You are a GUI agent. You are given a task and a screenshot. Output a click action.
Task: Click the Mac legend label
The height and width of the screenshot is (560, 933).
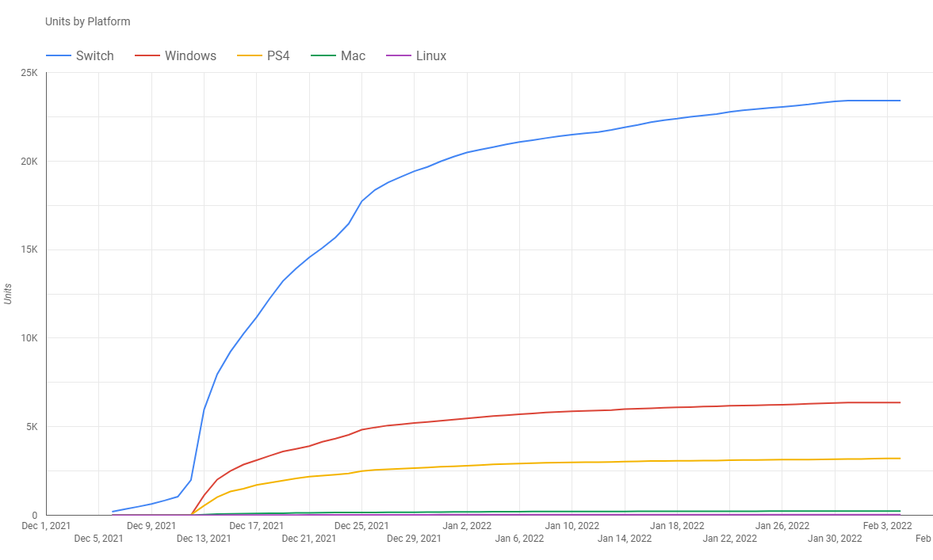click(x=353, y=56)
